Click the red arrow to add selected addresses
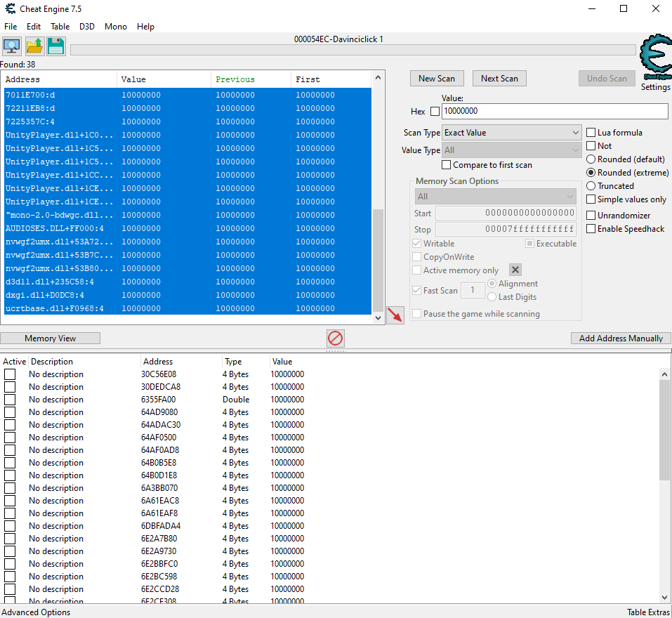 pos(395,315)
